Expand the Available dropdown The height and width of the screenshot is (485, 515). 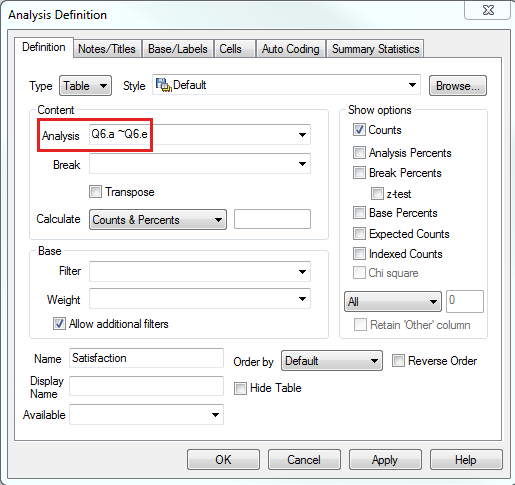coord(215,415)
